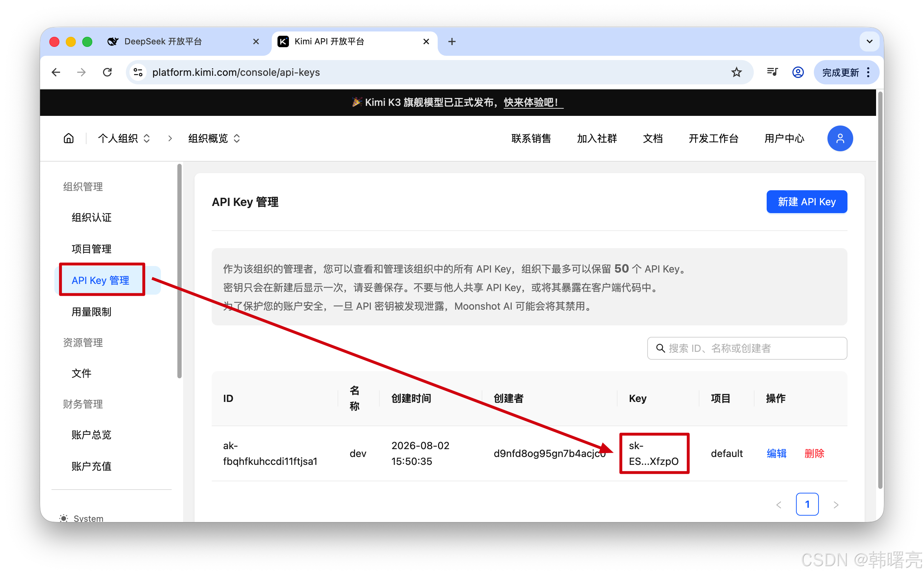This screenshot has height=575, width=924.
Task: Open 文件 under 资源管理
Action: 82,373
